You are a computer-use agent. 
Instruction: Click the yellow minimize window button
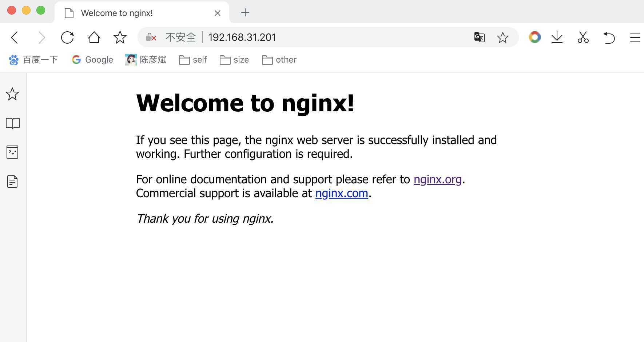(26, 10)
